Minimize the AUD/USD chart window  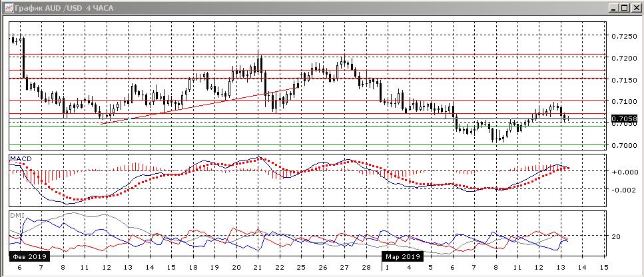(x=613, y=8)
